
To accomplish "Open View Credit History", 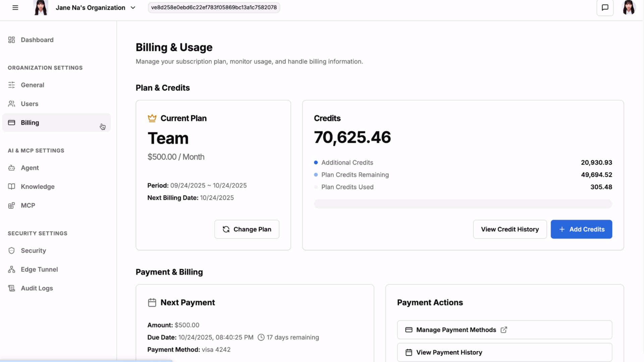I will (x=509, y=229).
